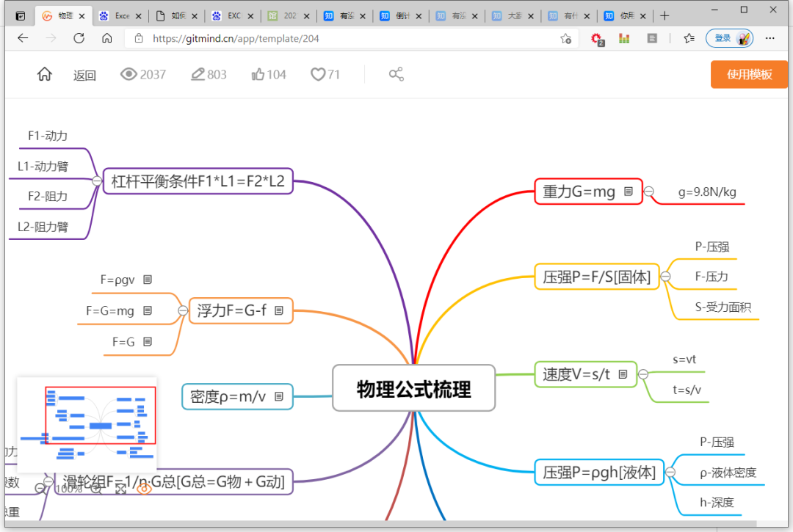793x532 pixels.
Task: Collapse the 速度V=s/t branch
Action: pos(644,374)
